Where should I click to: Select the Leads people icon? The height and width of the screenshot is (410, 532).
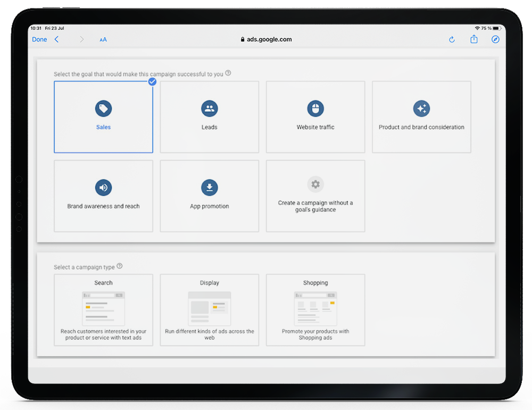pos(209,109)
